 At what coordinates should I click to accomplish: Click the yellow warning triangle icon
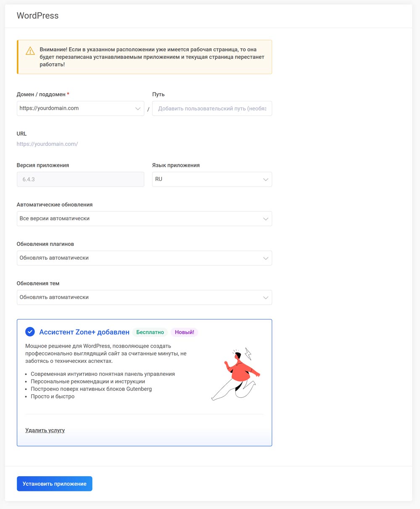30,51
